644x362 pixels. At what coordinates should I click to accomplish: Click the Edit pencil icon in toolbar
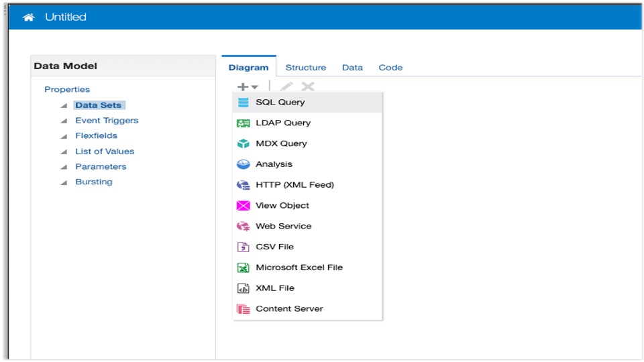click(286, 86)
